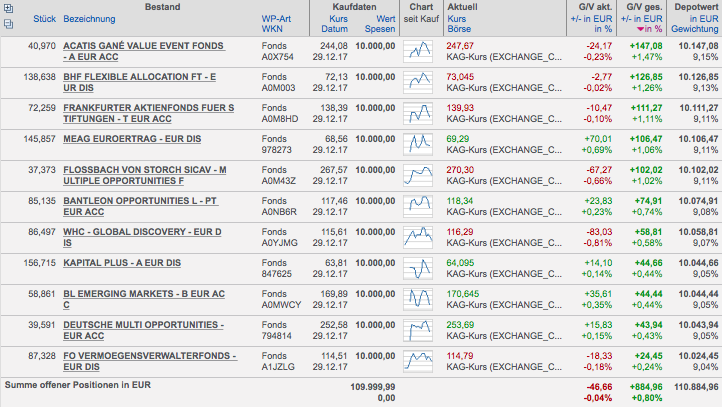The height and width of the screenshot is (407, 722).
Task: Open BL EMERGING MARKETS fund link
Action: [144, 299]
